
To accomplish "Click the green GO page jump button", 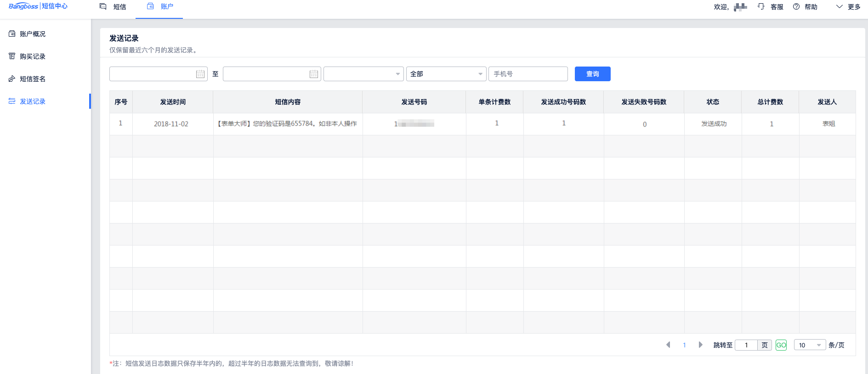I will pos(781,345).
